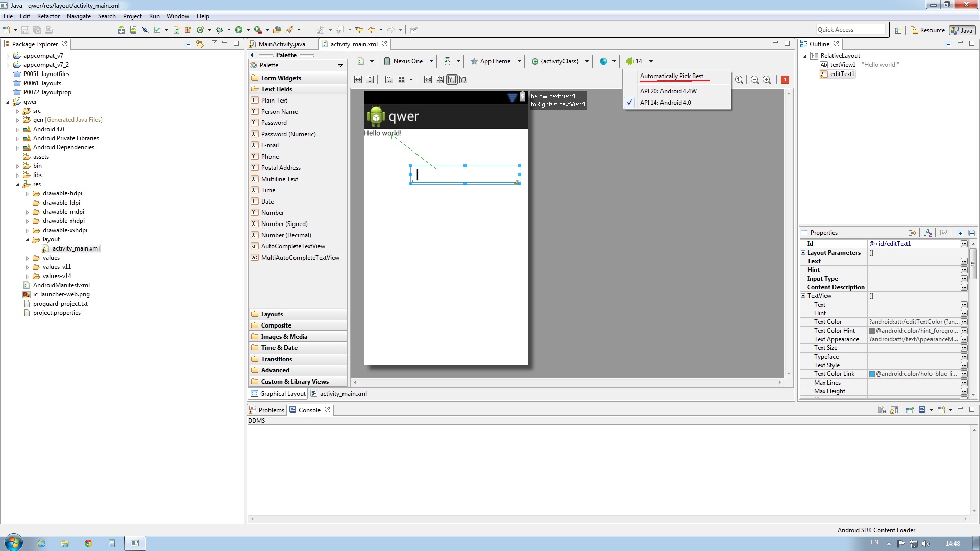The width and height of the screenshot is (980, 551).
Task: Toggle fill height layout icon
Action: [x=370, y=80]
